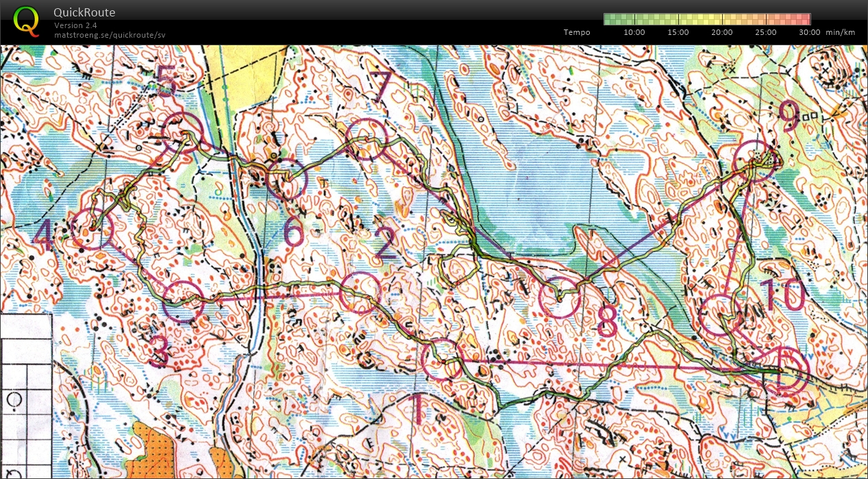Select the 30:00 tempo scale value
The height and width of the screenshot is (479, 868).
[810, 32]
